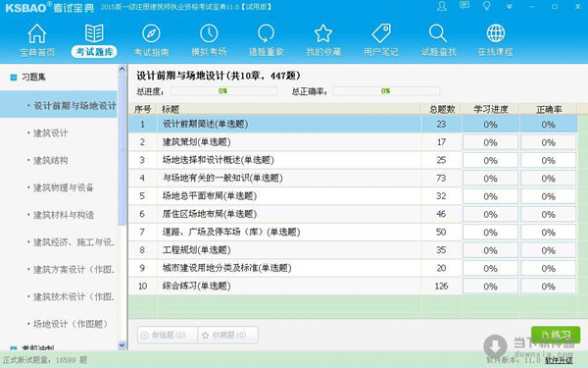
Task: Start the green 练习 button
Action: pyautogui.click(x=556, y=335)
